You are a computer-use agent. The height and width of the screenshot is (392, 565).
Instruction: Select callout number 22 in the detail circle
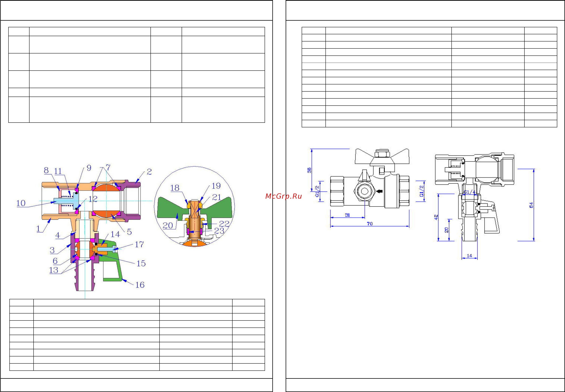[224, 224]
